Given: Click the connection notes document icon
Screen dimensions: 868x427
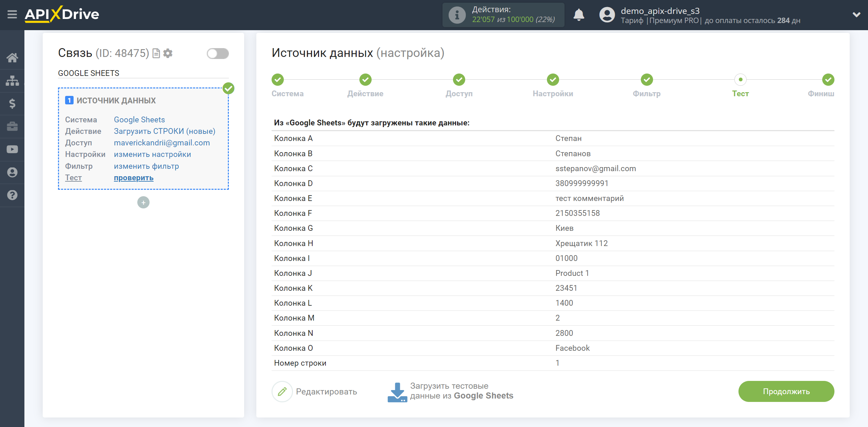Looking at the screenshot, I should coord(156,53).
